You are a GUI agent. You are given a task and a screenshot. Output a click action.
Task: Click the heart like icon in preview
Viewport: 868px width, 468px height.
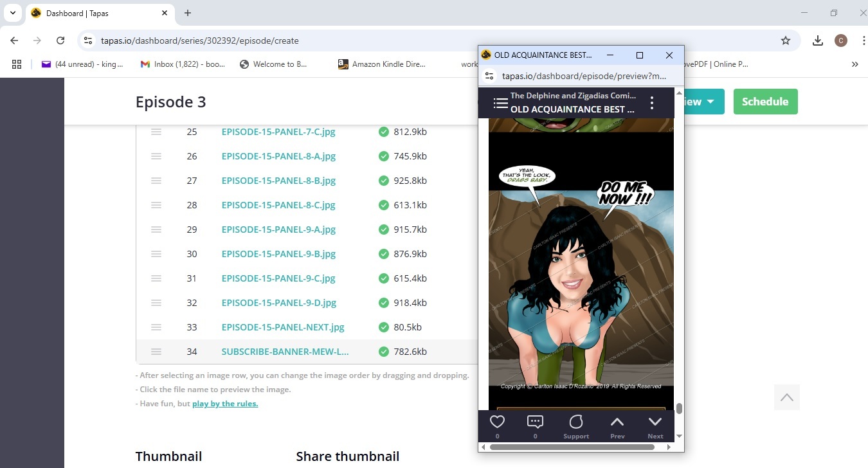497,422
